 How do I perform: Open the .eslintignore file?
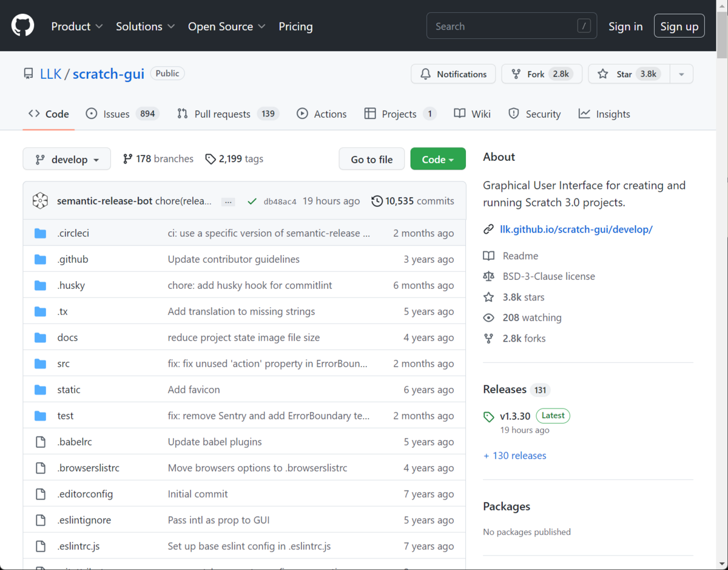pyautogui.click(x=84, y=520)
